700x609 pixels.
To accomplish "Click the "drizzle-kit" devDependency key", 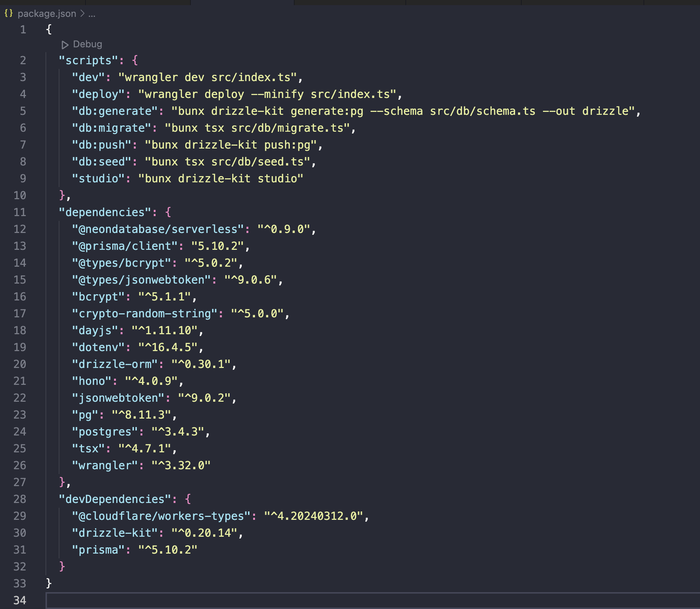I will tap(115, 533).
